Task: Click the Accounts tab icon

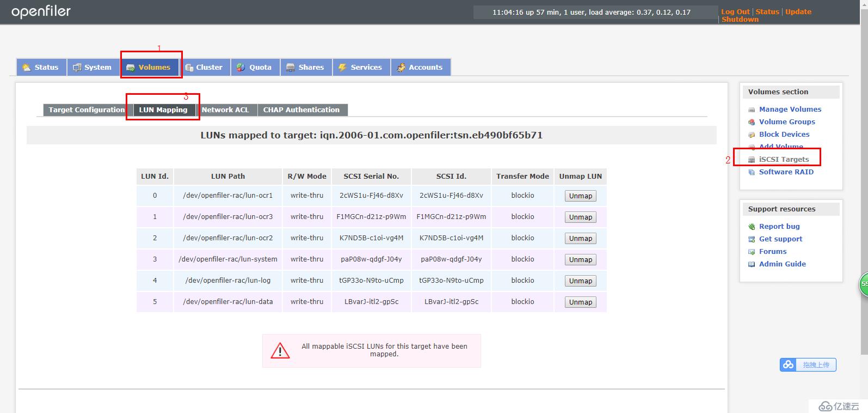Action: tap(401, 68)
